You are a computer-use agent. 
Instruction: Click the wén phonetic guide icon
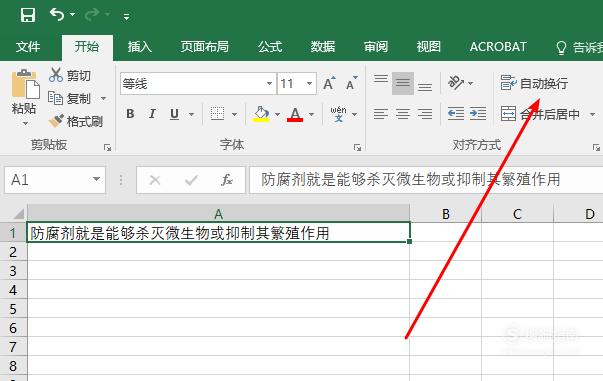(338, 114)
